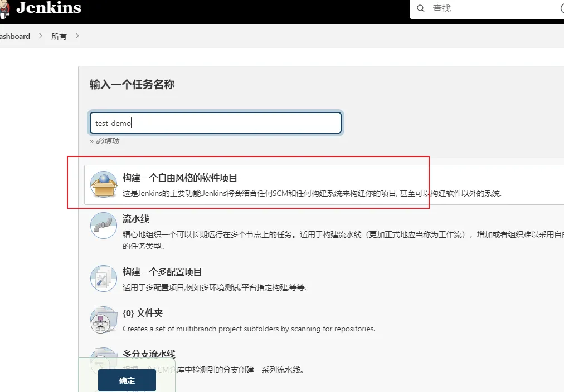The image size is (564, 392).
Task: Click the freestyle project box icon
Action: tap(104, 184)
